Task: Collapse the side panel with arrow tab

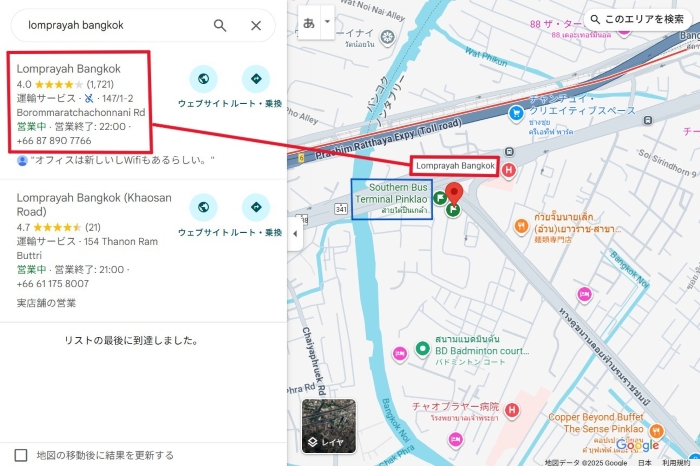Action: (x=295, y=233)
